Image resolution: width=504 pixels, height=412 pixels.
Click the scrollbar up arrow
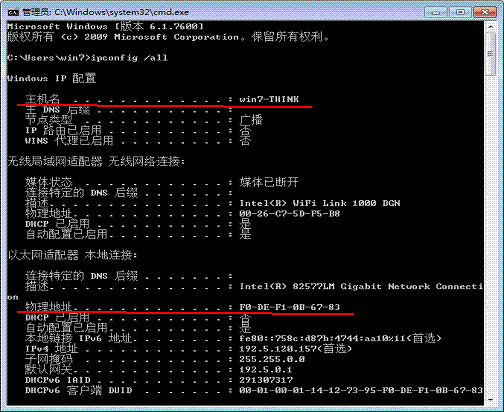pyautogui.click(x=491, y=26)
